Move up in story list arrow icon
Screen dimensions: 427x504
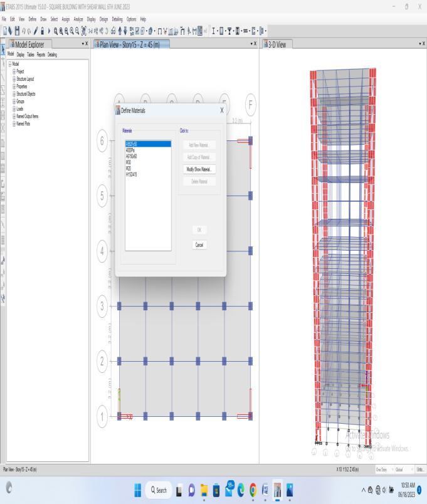pyautogui.click(x=120, y=31)
